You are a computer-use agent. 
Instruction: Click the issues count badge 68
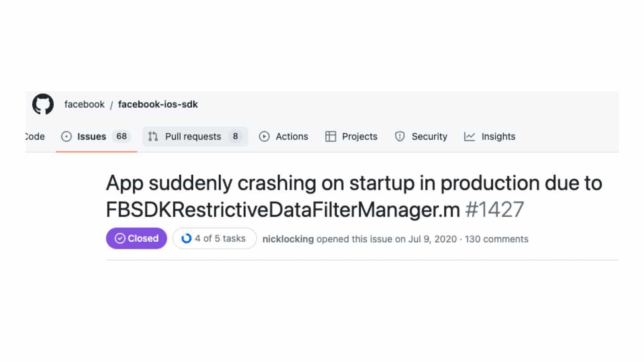(121, 137)
